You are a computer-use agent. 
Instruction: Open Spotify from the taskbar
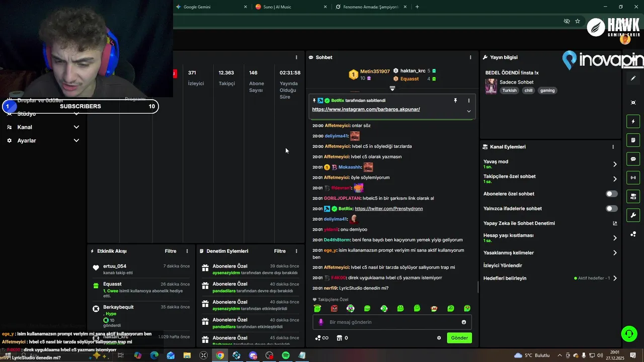286,355
